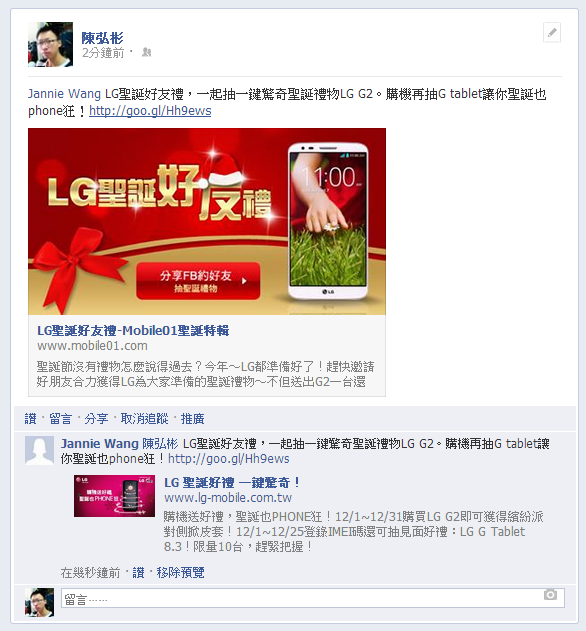The height and width of the screenshot is (631, 586).
Task: Click 移除預覽 to remove the preview
Action: tap(180, 572)
